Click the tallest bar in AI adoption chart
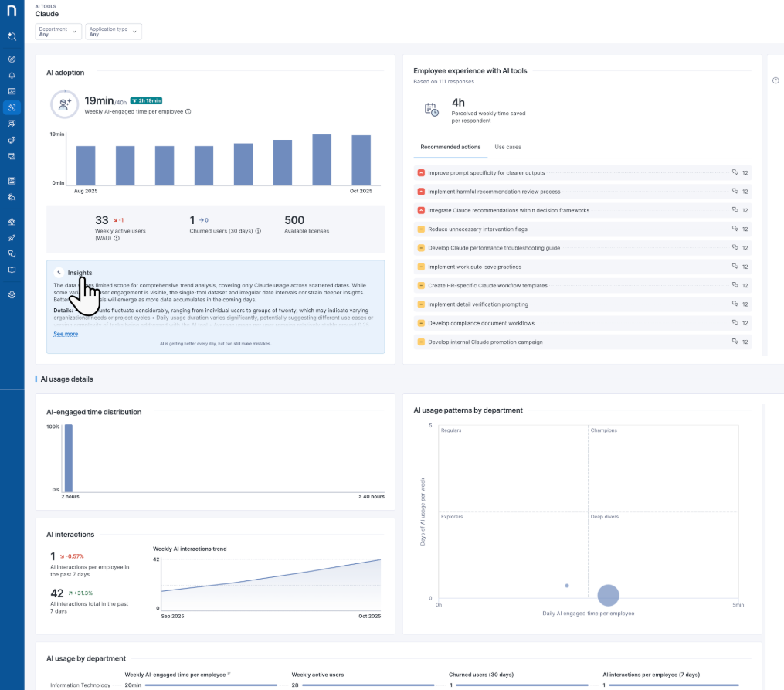The width and height of the screenshot is (784, 690). [321, 158]
